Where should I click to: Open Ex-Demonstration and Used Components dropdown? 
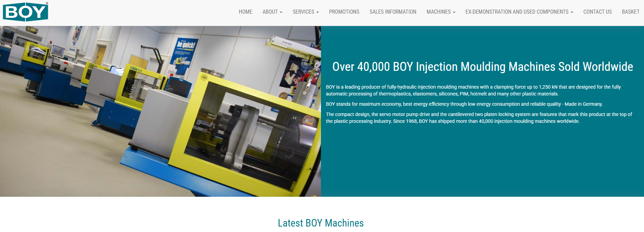(x=519, y=12)
